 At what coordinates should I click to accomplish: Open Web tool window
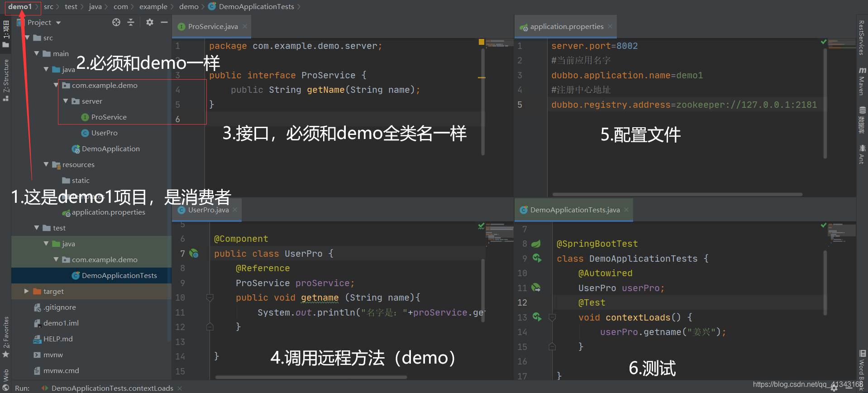point(6,380)
